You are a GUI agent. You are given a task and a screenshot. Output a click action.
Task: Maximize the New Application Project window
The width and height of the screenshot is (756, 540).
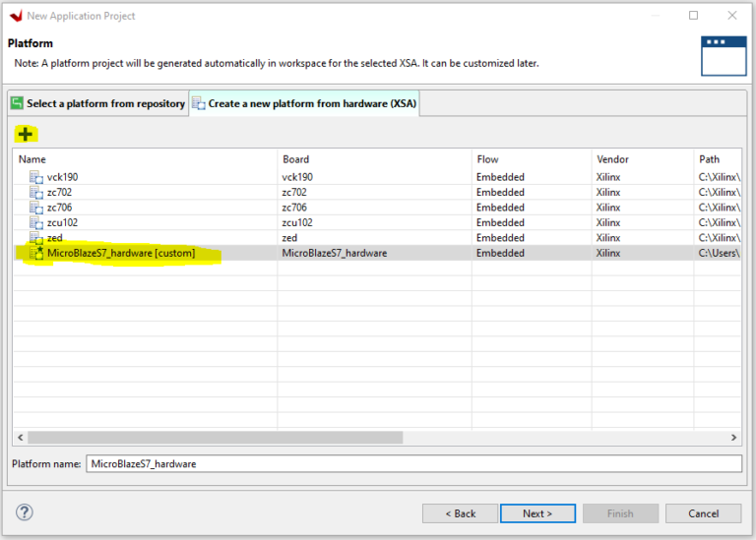[x=693, y=16]
